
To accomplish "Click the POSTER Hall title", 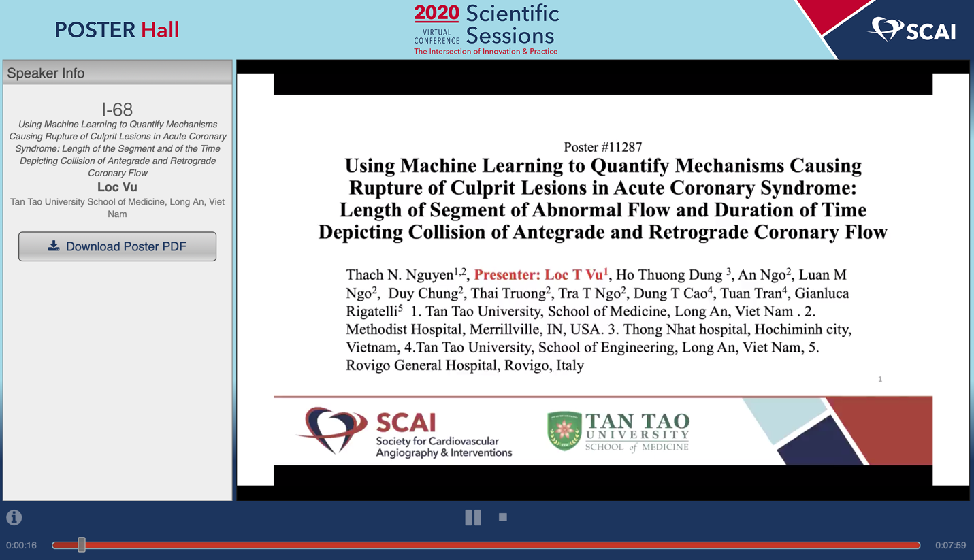I will (117, 30).
